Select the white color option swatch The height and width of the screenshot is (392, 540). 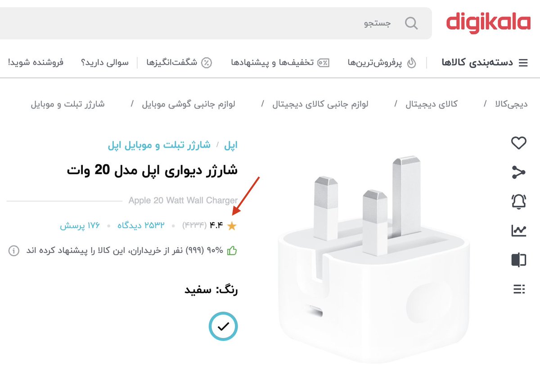coord(223,326)
